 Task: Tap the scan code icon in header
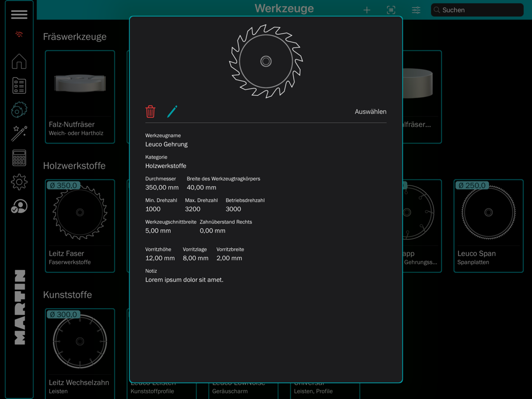pyautogui.click(x=391, y=10)
